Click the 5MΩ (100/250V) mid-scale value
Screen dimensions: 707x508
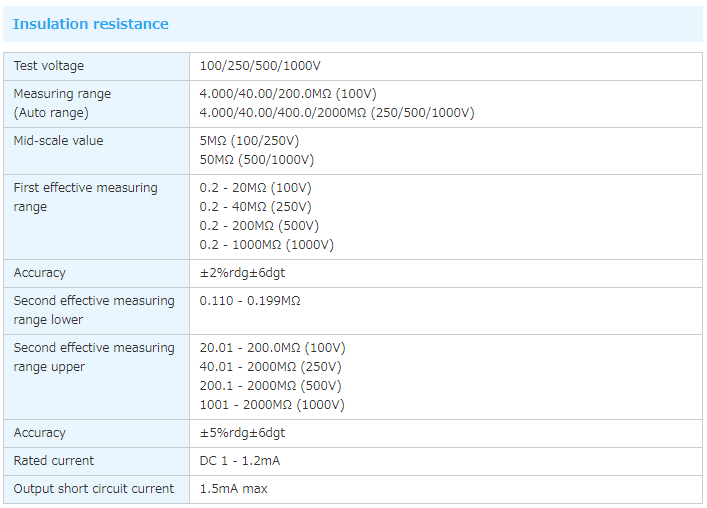249,141
